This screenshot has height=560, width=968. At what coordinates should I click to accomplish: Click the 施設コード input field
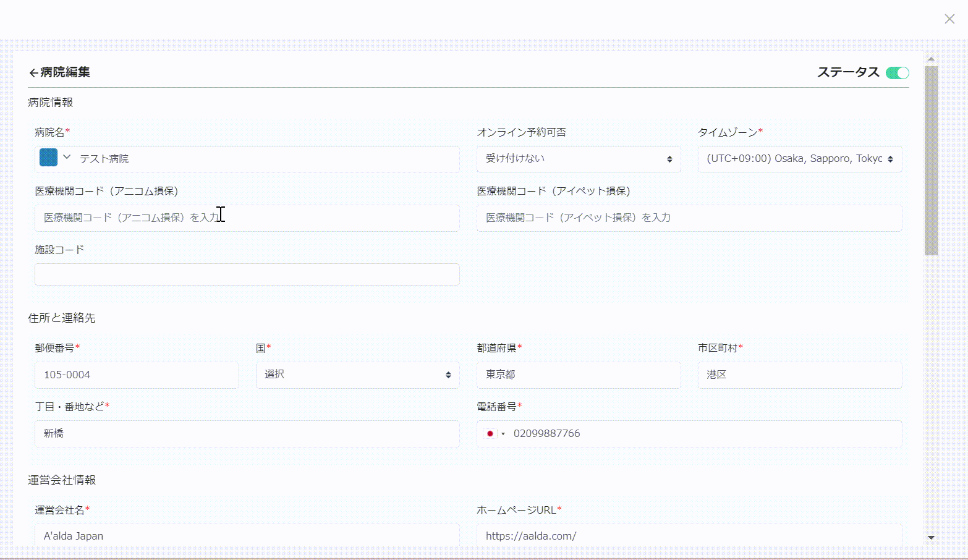(247, 274)
